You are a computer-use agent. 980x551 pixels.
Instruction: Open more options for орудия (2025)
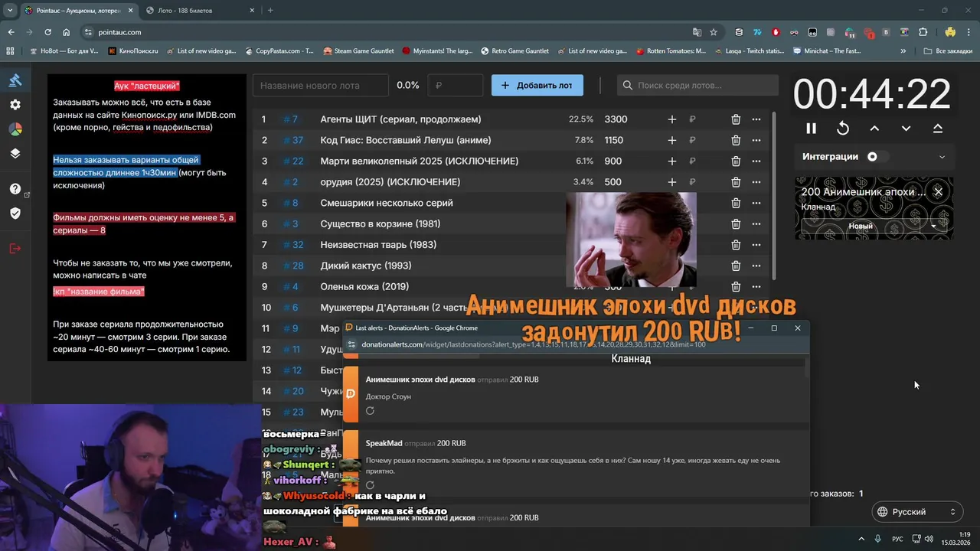pyautogui.click(x=756, y=182)
